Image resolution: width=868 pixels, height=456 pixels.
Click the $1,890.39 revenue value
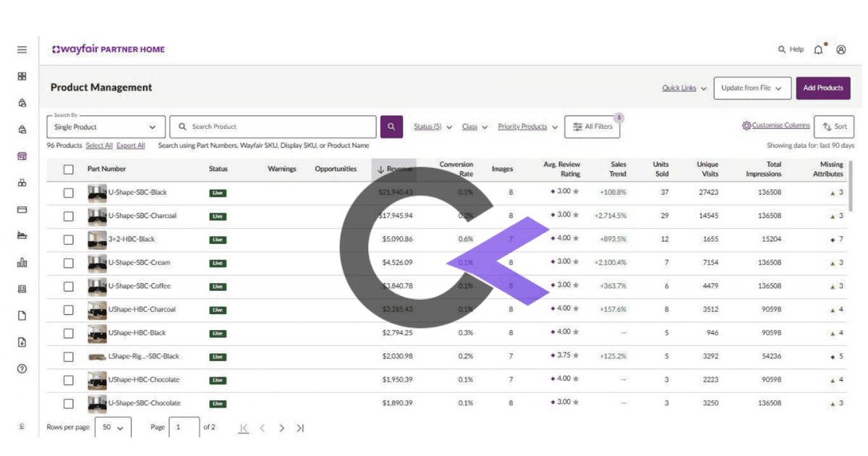pyautogui.click(x=397, y=403)
